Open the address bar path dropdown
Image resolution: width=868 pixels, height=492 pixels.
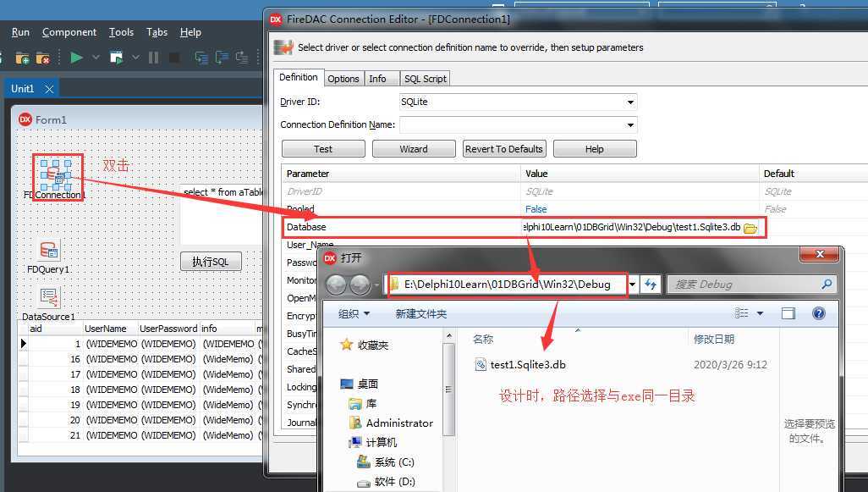[x=632, y=285]
